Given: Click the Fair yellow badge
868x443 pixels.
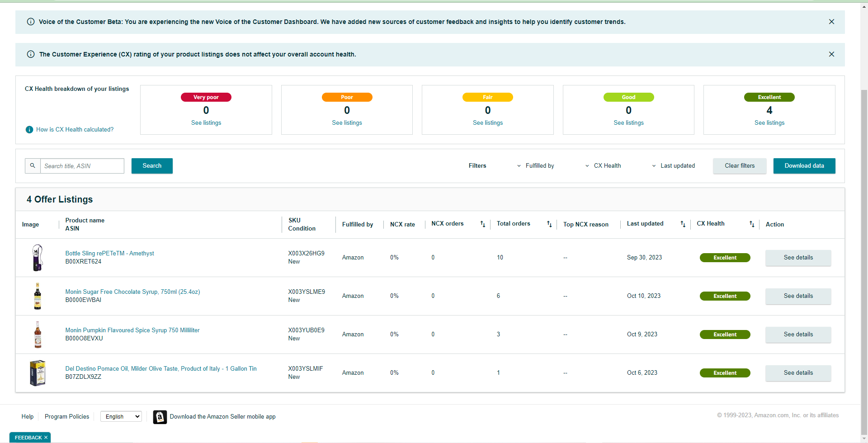Looking at the screenshot, I should pyautogui.click(x=488, y=97).
